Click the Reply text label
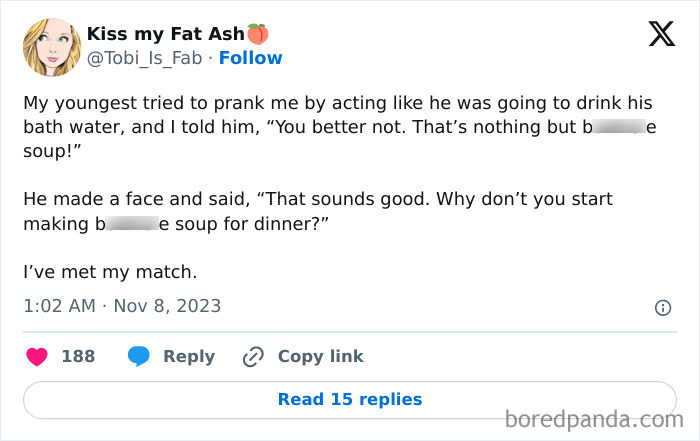The width and height of the screenshot is (700, 441). [x=189, y=356]
